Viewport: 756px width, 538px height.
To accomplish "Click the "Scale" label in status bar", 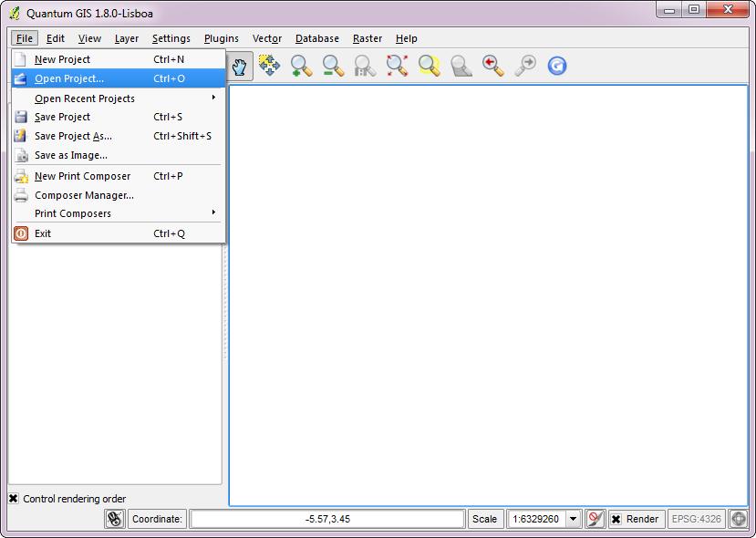I will coord(485,519).
